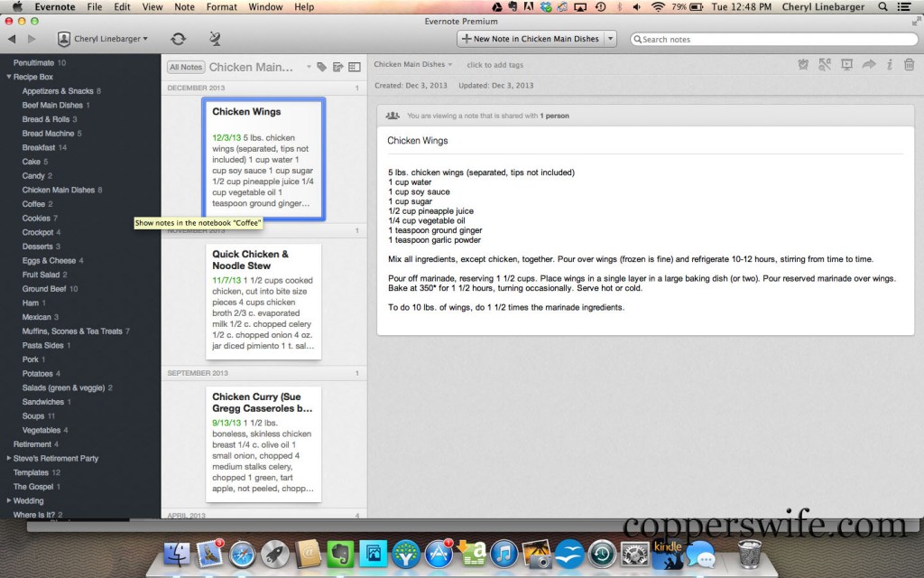The width and height of the screenshot is (924, 578).
Task: Open the Chicken Curry note card
Action: point(263,444)
